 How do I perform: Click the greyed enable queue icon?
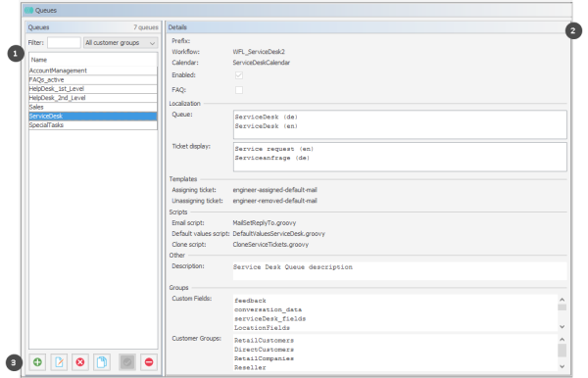pyautogui.click(x=127, y=362)
